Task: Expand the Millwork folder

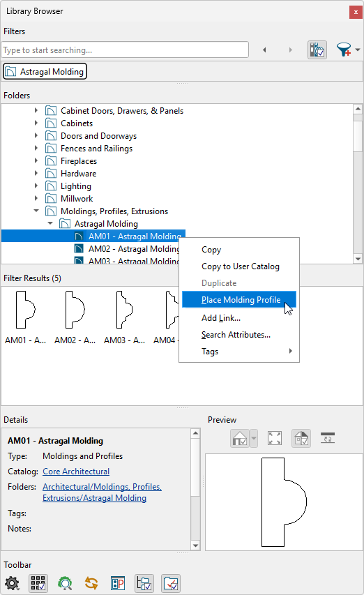Action: coord(36,198)
